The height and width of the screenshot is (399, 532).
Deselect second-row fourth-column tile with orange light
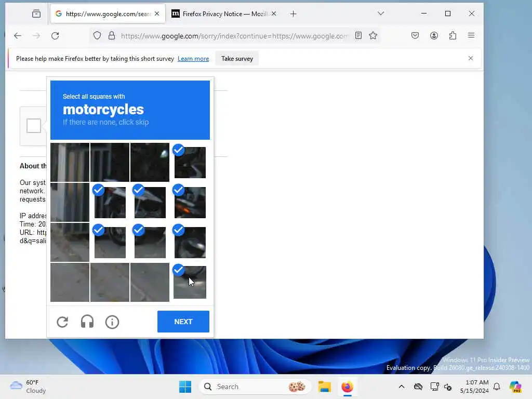point(190,202)
